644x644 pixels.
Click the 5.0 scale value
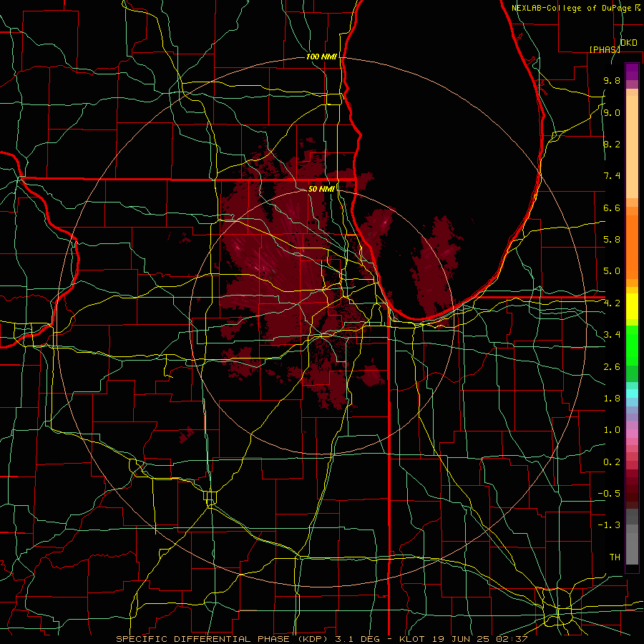[612, 271]
